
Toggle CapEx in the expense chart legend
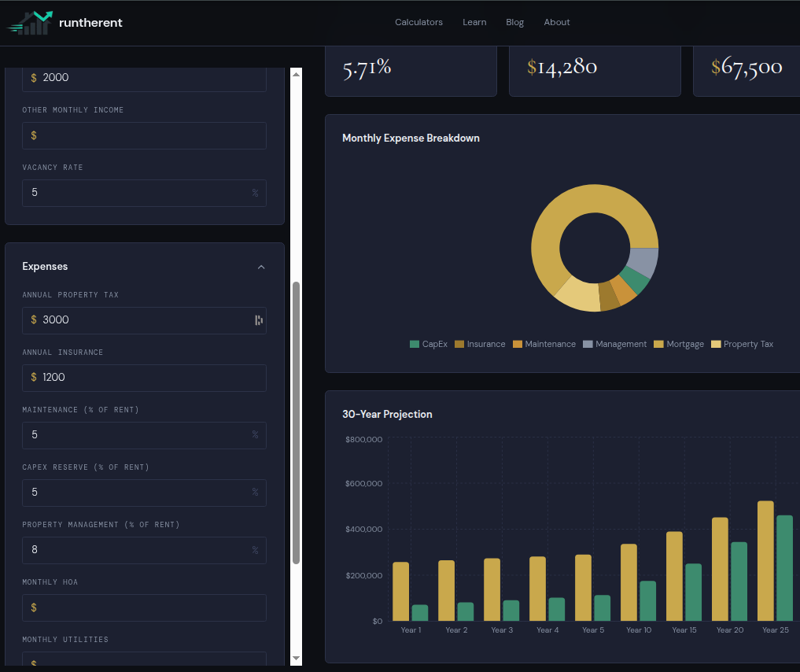point(429,344)
